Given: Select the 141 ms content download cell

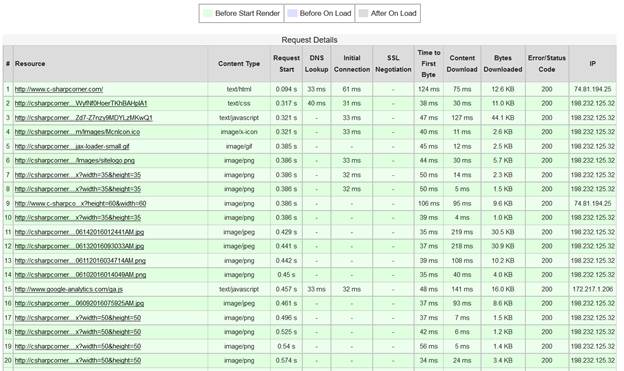Looking at the screenshot, I should [462, 289].
